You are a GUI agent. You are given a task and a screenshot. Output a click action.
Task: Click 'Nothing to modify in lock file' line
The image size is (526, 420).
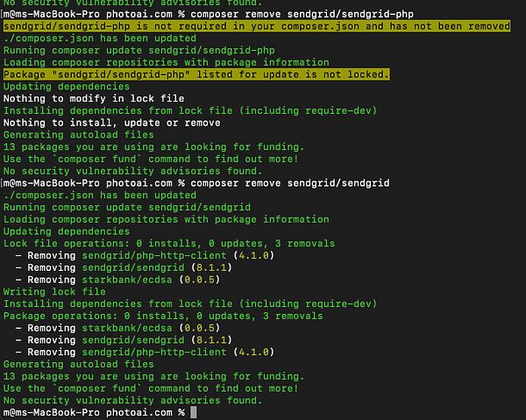click(x=94, y=98)
